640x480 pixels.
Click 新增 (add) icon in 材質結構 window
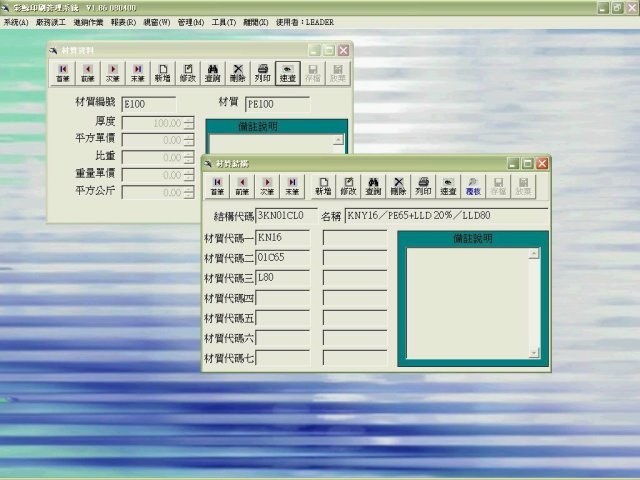[x=323, y=185]
